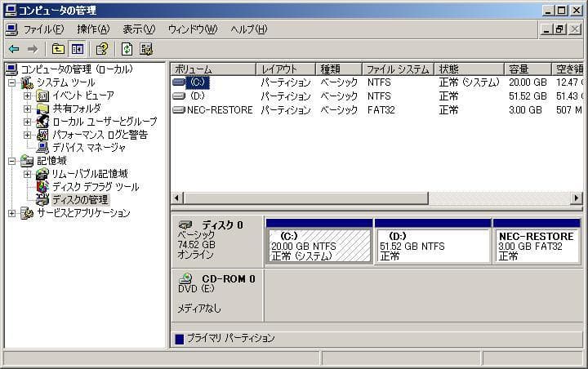Click the 正常 (システム) status cell in list
Image resolution: width=588 pixels, height=369 pixels.
tap(469, 82)
